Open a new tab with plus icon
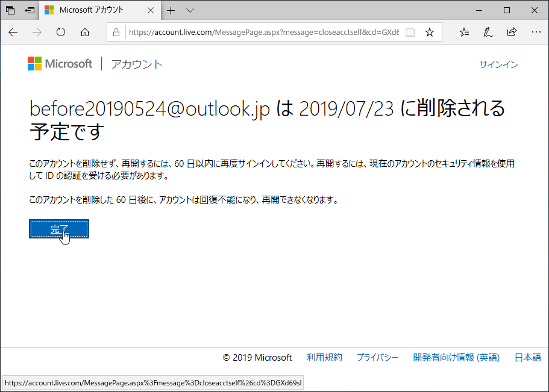 [171, 10]
